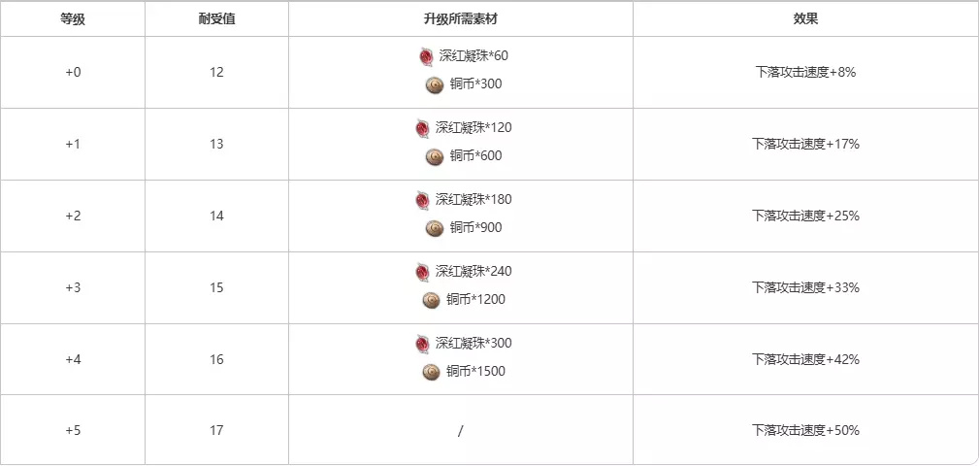Click the crimson bead icon beside 深红凝珠*300
The height and width of the screenshot is (466, 980).
pos(422,344)
